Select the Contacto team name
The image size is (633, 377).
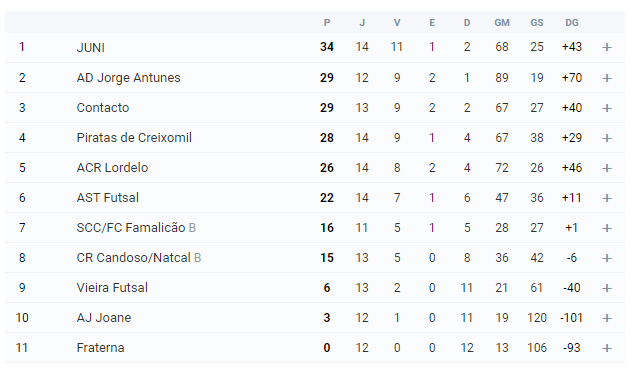103,108
